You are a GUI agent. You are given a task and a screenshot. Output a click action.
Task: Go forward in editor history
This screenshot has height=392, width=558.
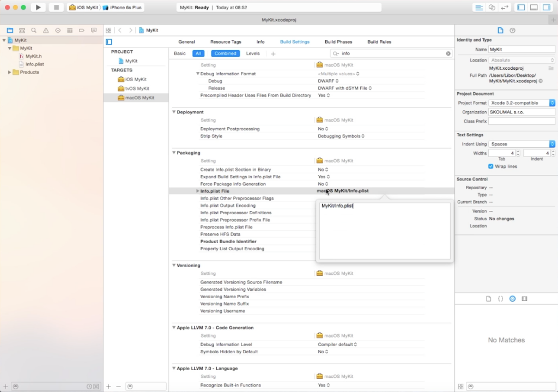[x=130, y=31]
